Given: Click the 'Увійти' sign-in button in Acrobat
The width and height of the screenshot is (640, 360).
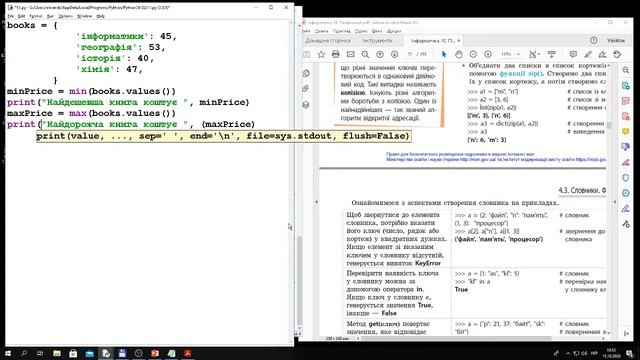Looking at the screenshot, I should click(x=616, y=40).
